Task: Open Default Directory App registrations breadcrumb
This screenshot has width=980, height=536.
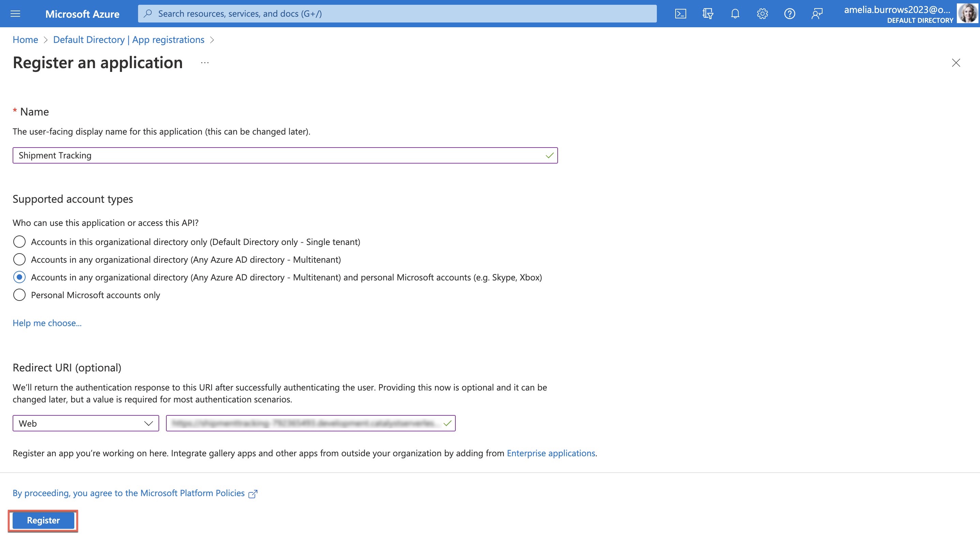Action: pos(129,40)
